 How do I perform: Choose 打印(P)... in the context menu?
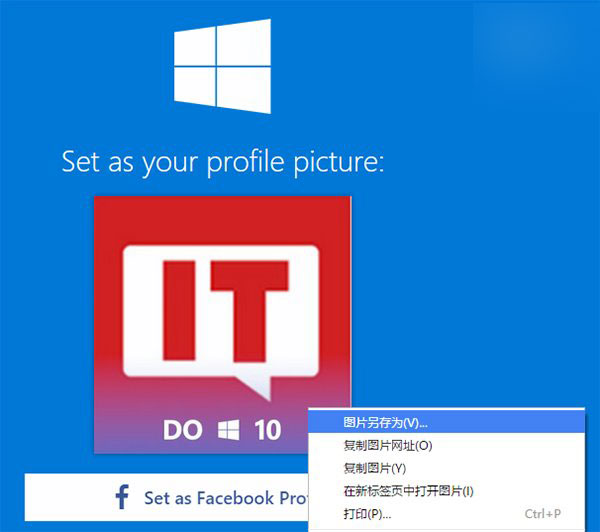click(447, 514)
